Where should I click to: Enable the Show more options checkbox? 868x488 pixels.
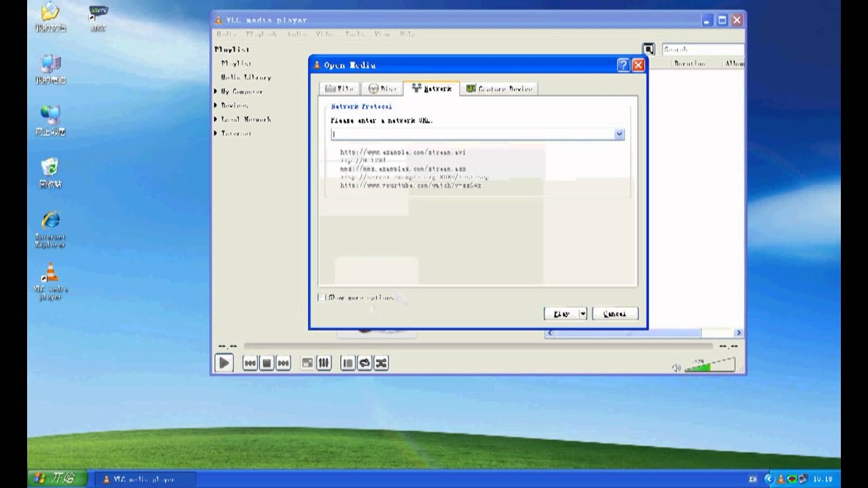click(322, 298)
